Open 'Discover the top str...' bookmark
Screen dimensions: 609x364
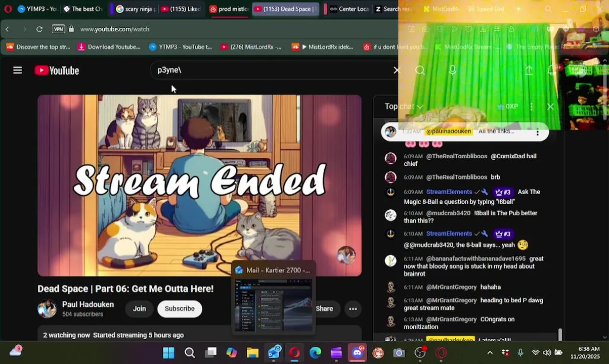coord(38,47)
